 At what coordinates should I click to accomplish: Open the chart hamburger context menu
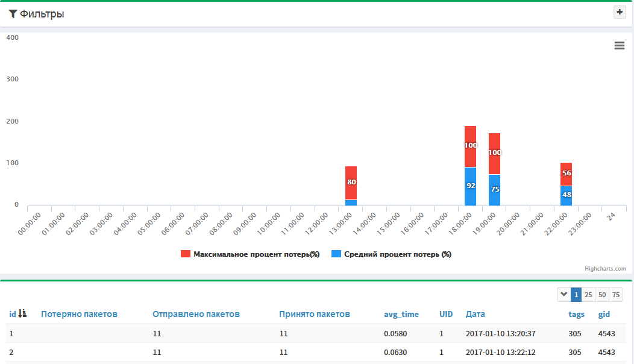[620, 46]
